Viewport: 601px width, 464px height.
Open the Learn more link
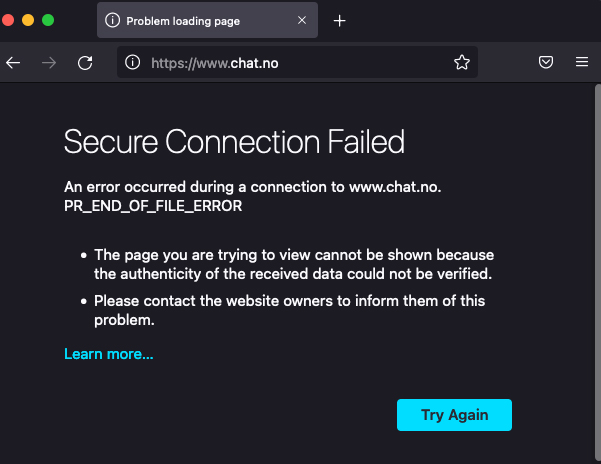pos(109,354)
